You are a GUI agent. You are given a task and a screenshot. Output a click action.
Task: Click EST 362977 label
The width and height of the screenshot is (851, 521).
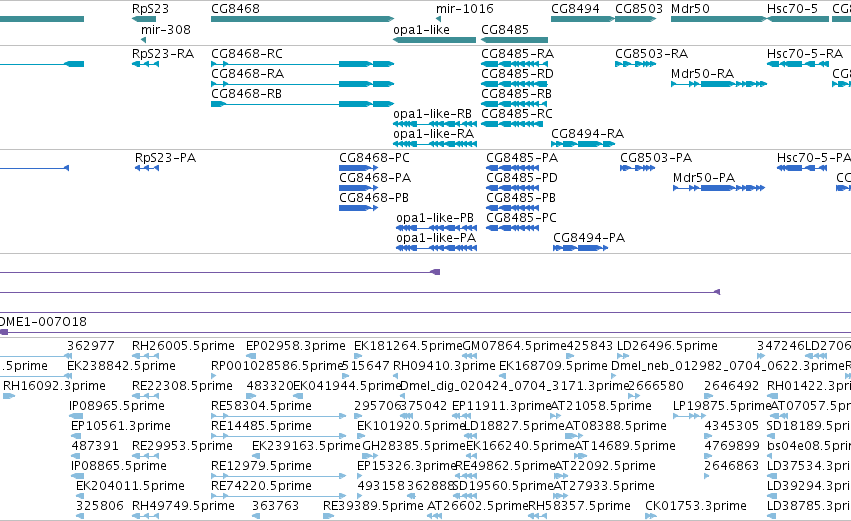coord(91,346)
